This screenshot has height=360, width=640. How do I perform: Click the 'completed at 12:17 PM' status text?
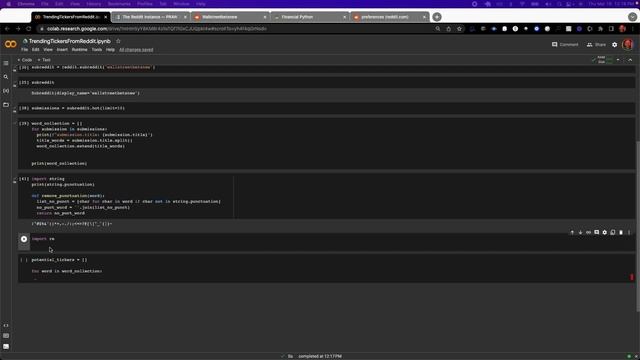[320, 356]
